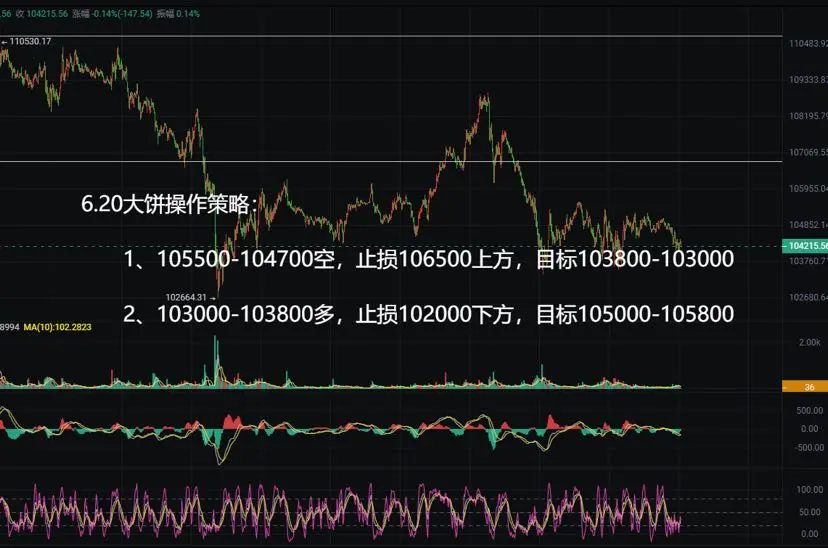828x548 pixels.
Task: Click the 109333.87 price axis label
Action: point(808,80)
